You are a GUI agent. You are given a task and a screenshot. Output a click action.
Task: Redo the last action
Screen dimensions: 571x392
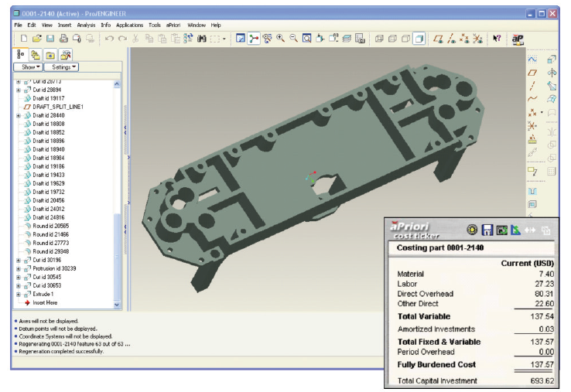[122, 38]
